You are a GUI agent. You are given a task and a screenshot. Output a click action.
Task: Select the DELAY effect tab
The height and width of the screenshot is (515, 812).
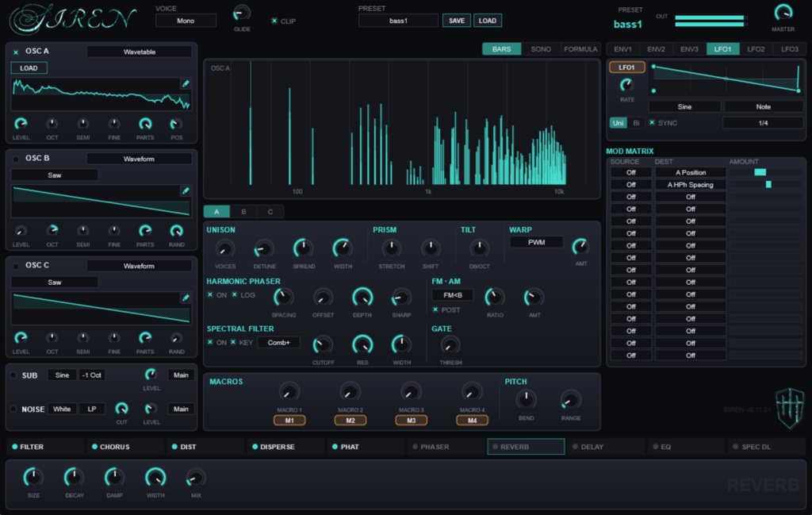pos(606,447)
